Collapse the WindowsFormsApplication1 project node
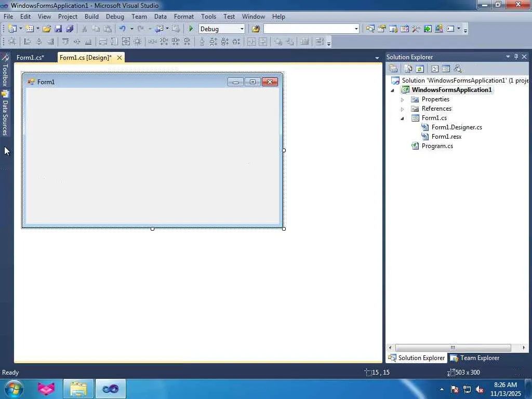Screen dimensions: 532x399 pos(393,90)
